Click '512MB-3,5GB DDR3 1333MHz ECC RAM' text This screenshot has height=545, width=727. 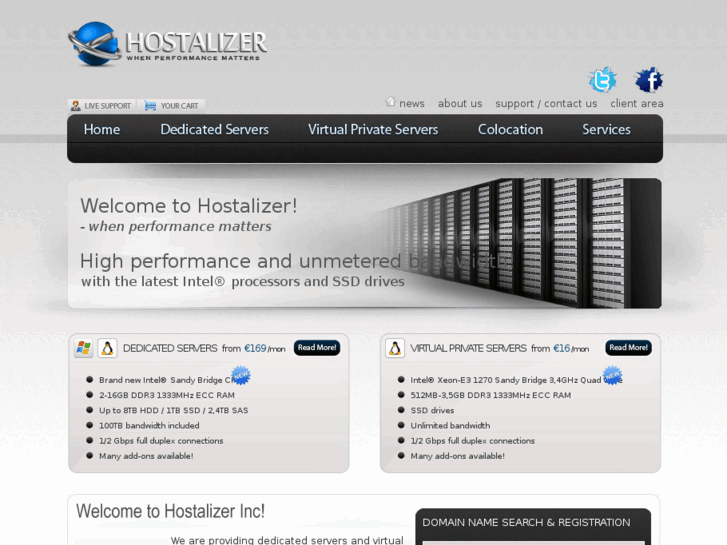(491, 395)
